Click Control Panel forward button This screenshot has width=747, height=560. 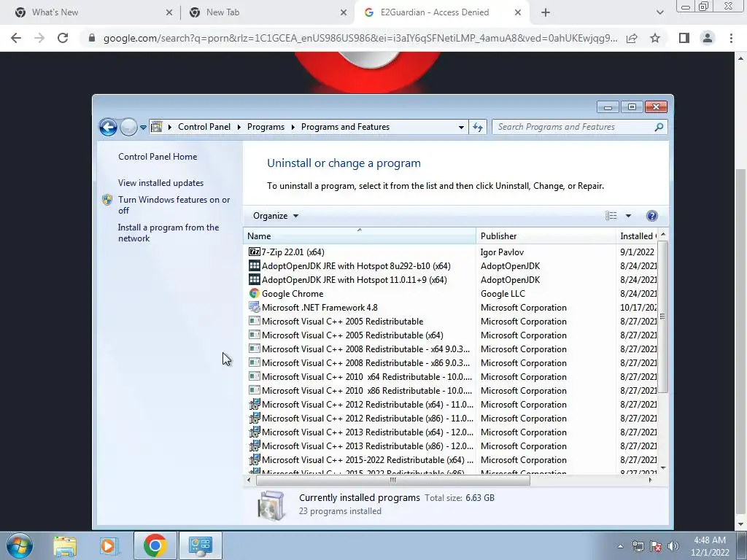(x=128, y=127)
